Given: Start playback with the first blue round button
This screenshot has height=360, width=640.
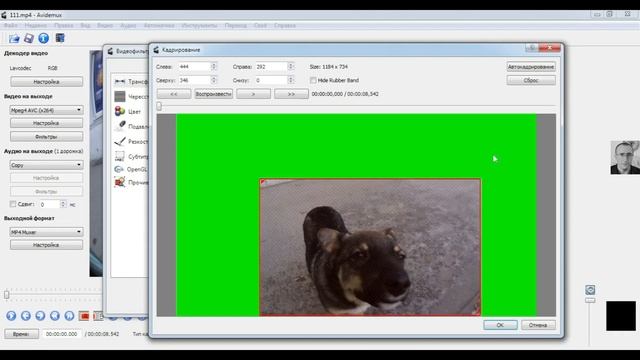Looking at the screenshot, I should pyautogui.click(x=11, y=316).
